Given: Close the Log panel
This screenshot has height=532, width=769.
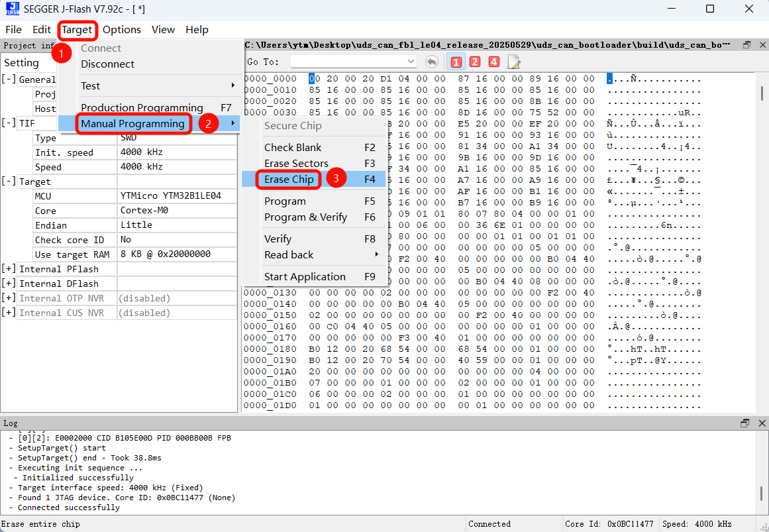Looking at the screenshot, I should 761,423.
